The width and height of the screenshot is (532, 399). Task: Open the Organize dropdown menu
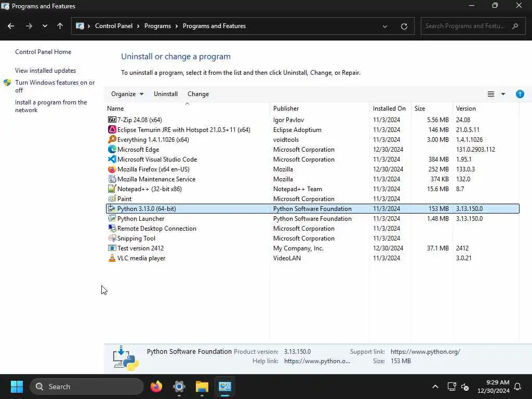pyautogui.click(x=127, y=94)
